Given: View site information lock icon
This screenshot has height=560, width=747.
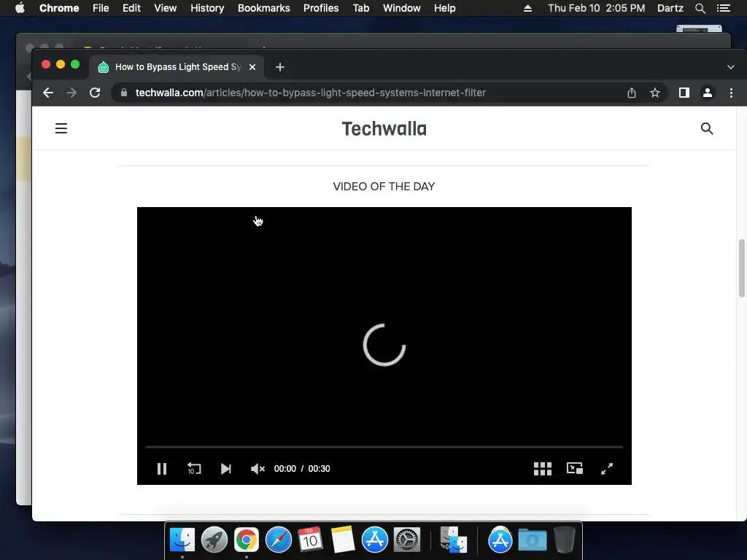Looking at the screenshot, I should [124, 93].
